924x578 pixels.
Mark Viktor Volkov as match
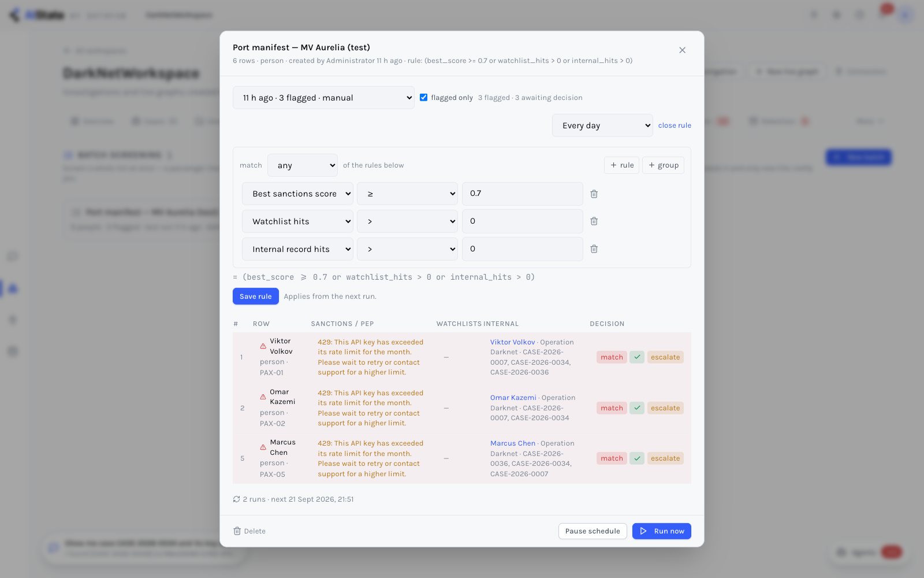click(612, 357)
